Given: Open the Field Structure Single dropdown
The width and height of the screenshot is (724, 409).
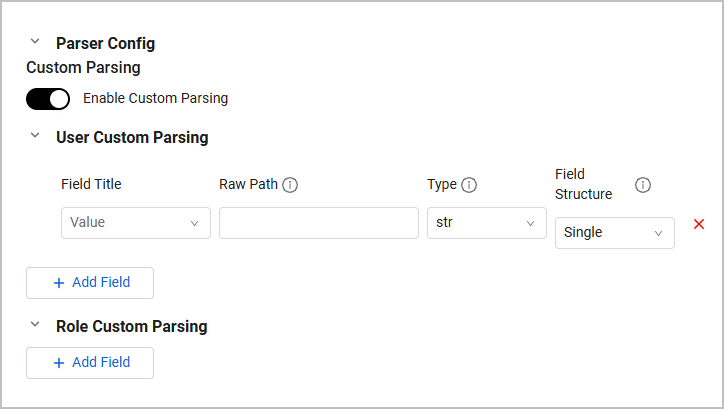Looking at the screenshot, I should coord(614,233).
